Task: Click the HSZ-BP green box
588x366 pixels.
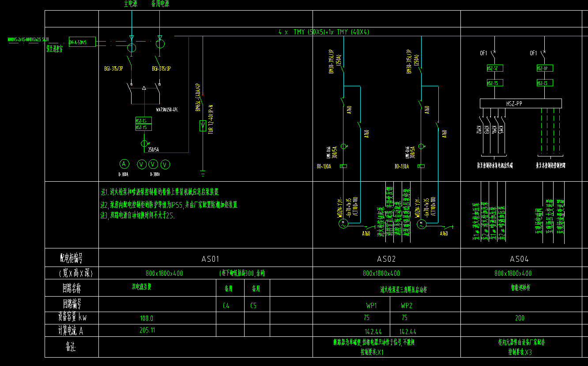Action: (545, 69)
